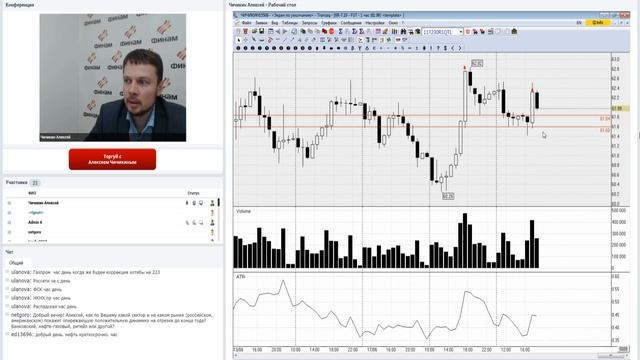Click the less-than bracket icon in drawing toolbar

tap(453, 48)
